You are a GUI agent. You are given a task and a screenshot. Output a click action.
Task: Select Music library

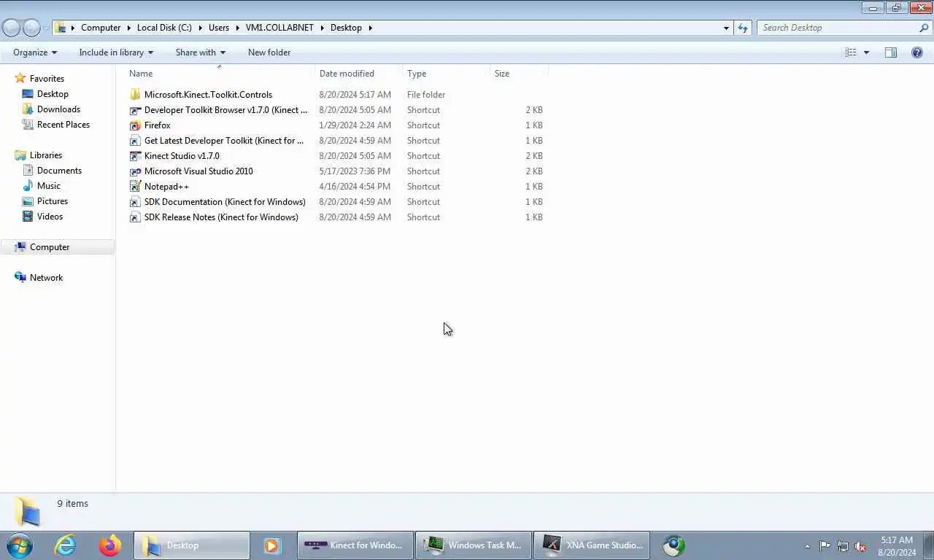(49, 186)
